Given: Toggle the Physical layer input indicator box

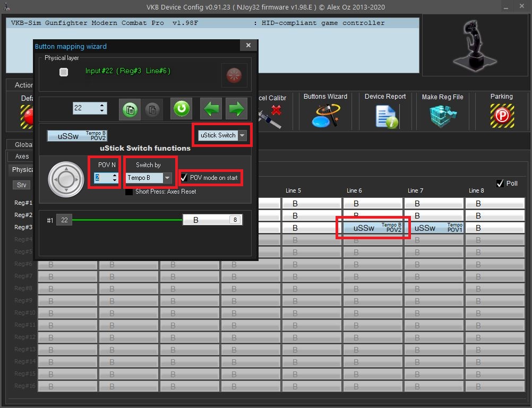Looking at the screenshot, I should point(63,72).
